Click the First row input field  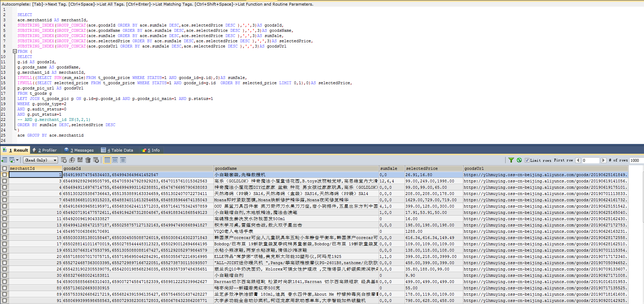tap(590, 160)
